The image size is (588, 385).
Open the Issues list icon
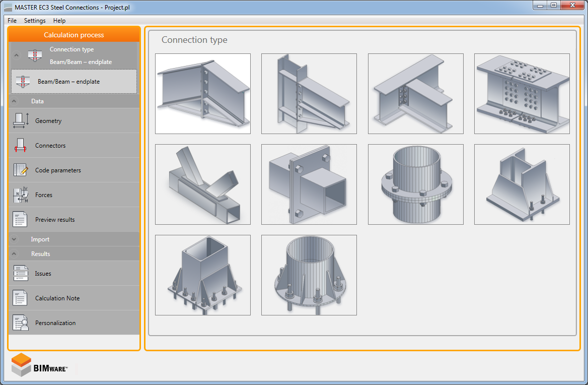pyautogui.click(x=21, y=274)
